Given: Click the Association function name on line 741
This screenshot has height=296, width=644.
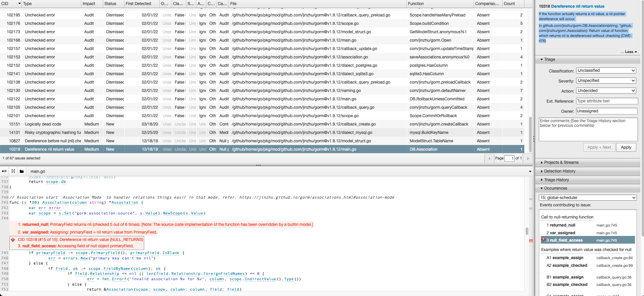Looking at the screenshot, I should pyautogui.click(x=55, y=203).
